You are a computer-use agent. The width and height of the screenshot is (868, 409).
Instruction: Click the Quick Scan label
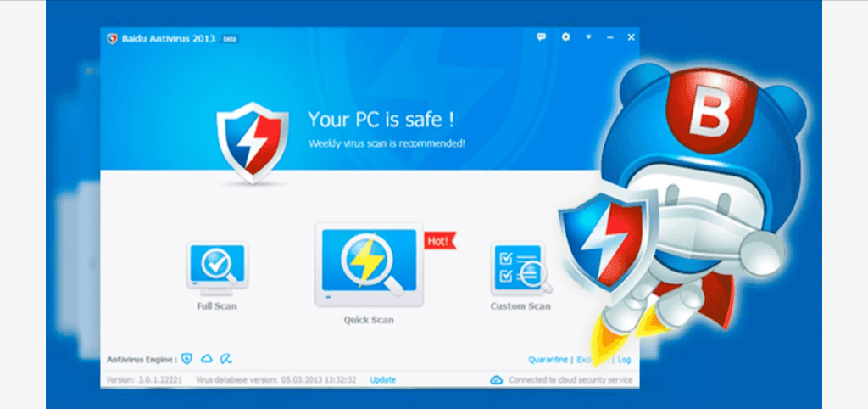coord(369,320)
